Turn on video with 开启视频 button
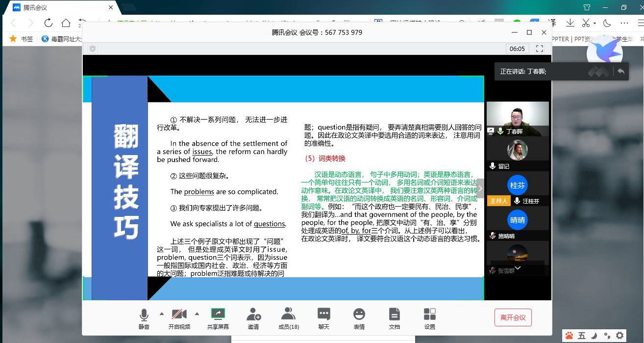The width and height of the screenshot is (644, 343). [x=179, y=318]
